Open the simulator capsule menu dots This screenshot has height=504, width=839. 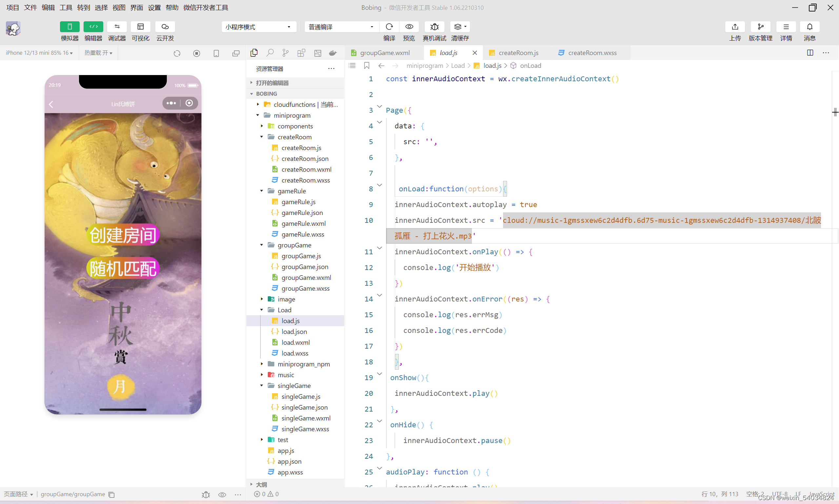tap(171, 103)
